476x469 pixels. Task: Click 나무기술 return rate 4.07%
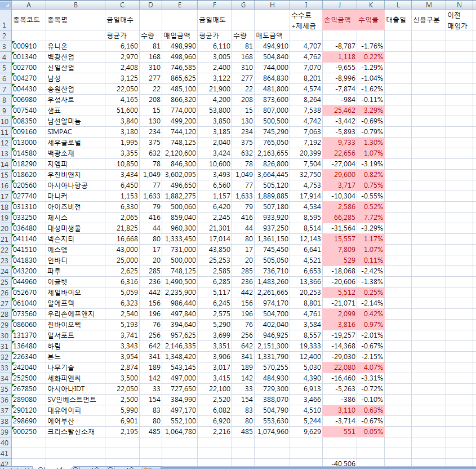point(371,368)
